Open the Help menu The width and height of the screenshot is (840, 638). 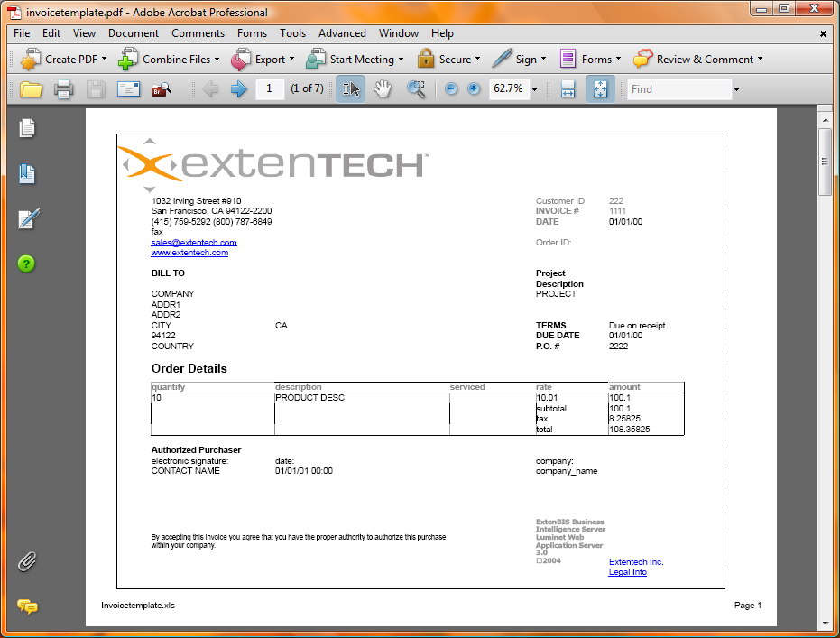(x=442, y=33)
